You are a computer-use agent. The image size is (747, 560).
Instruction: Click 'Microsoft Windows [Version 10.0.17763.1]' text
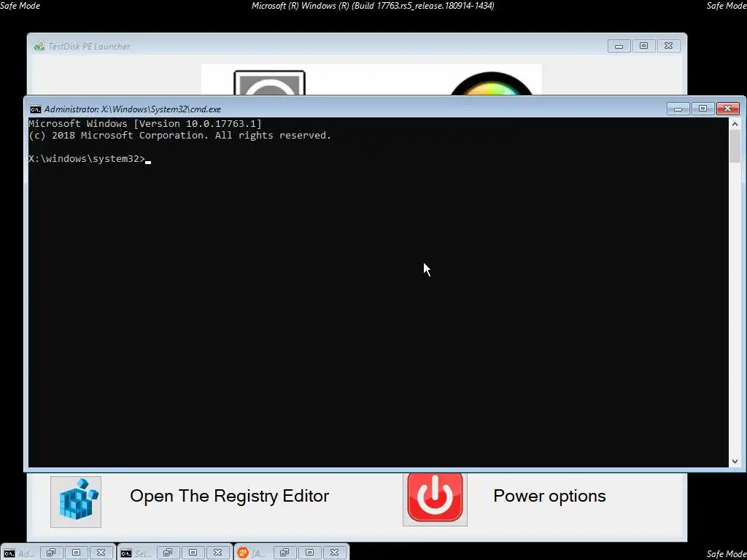[x=145, y=124]
